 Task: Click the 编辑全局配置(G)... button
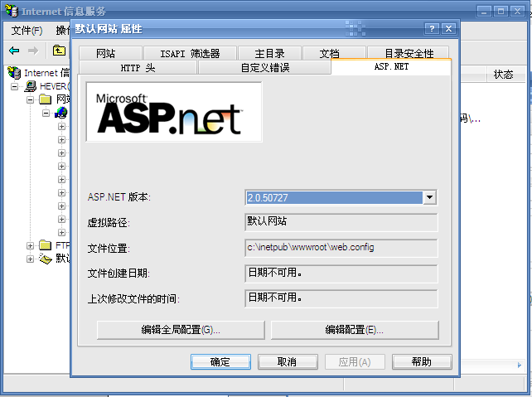[x=181, y=330]
